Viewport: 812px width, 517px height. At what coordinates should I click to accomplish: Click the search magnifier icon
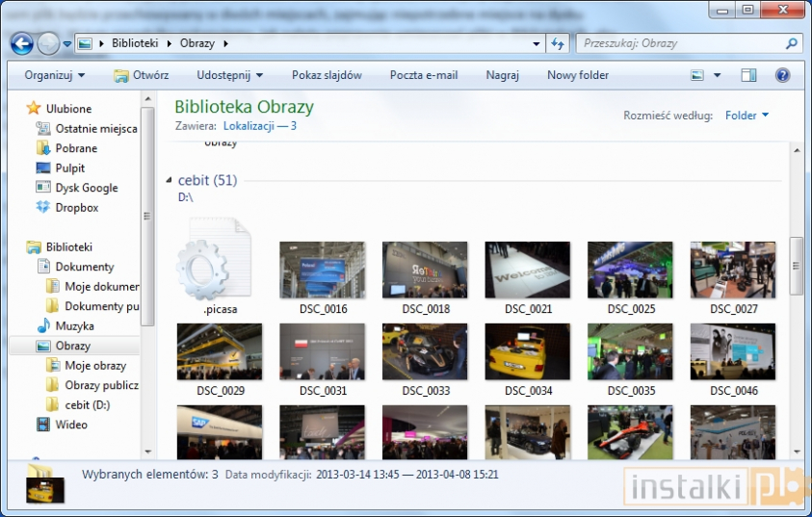click(791, 43)
